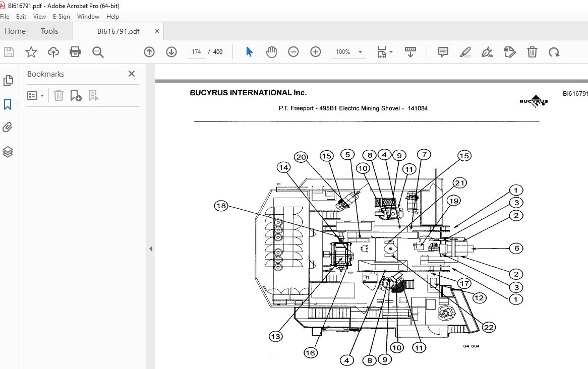Click callout 20 in the diagram
The width and height of the screenshot is (588, 369).
tap(301, 157)
